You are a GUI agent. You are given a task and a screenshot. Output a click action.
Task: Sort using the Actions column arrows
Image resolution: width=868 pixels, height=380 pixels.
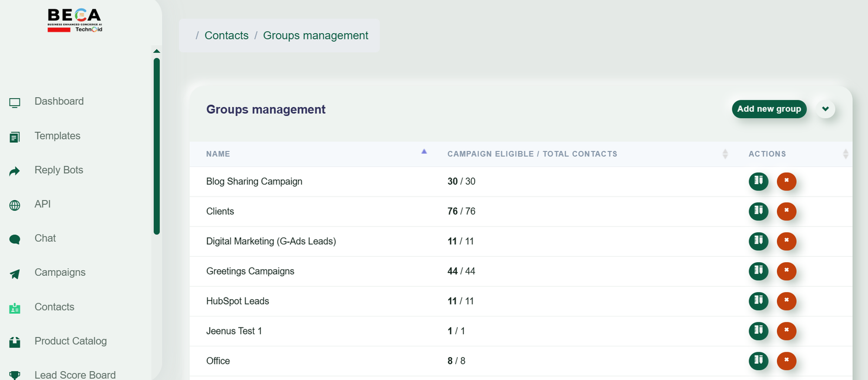click(845, 154)
